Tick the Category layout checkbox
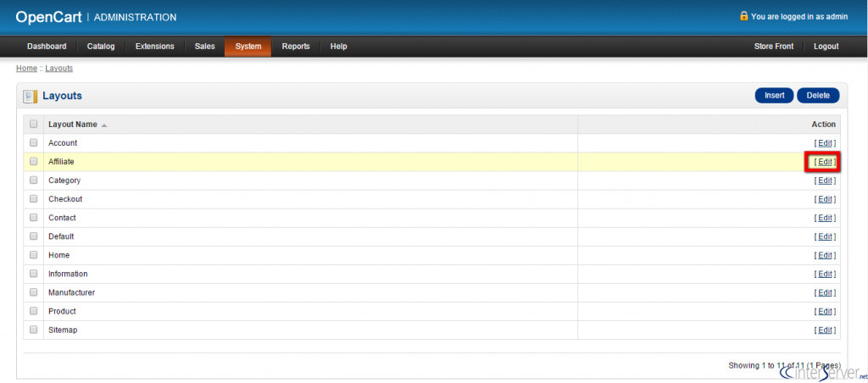The width and height of the screenshot is (868, 383). point(33,180)
